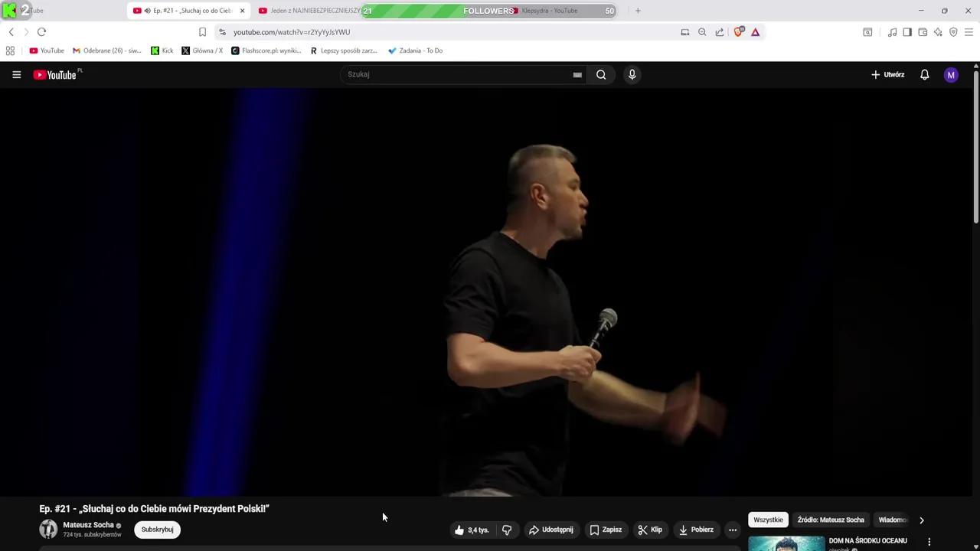Start voice search with the microphone

point(632,74)
